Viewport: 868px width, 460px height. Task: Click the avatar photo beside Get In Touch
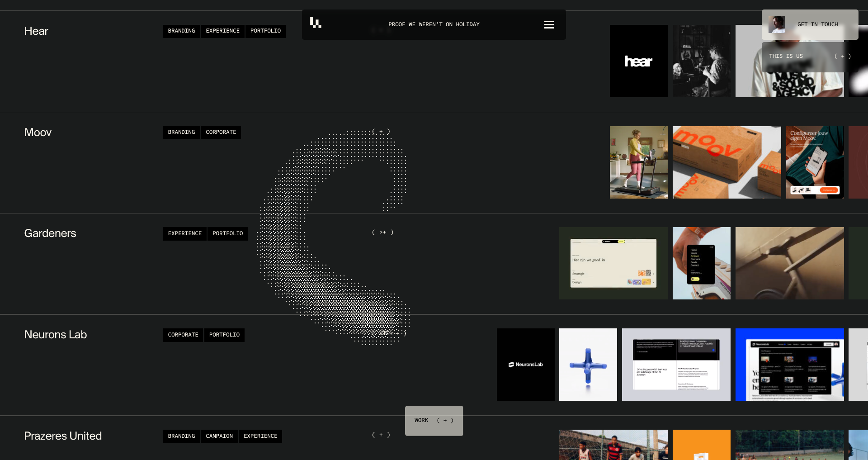click(777, 24)
